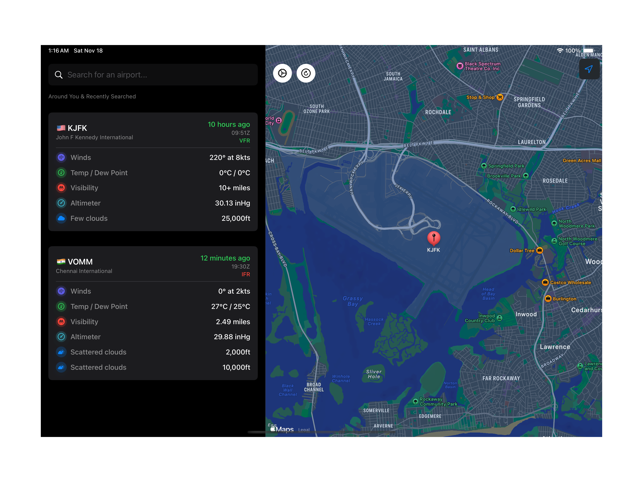Click the KJFK Winds icon
Image resolution: width=643 pixels, height=482 pixels.
pyautogui.click(x=61, y=157)
